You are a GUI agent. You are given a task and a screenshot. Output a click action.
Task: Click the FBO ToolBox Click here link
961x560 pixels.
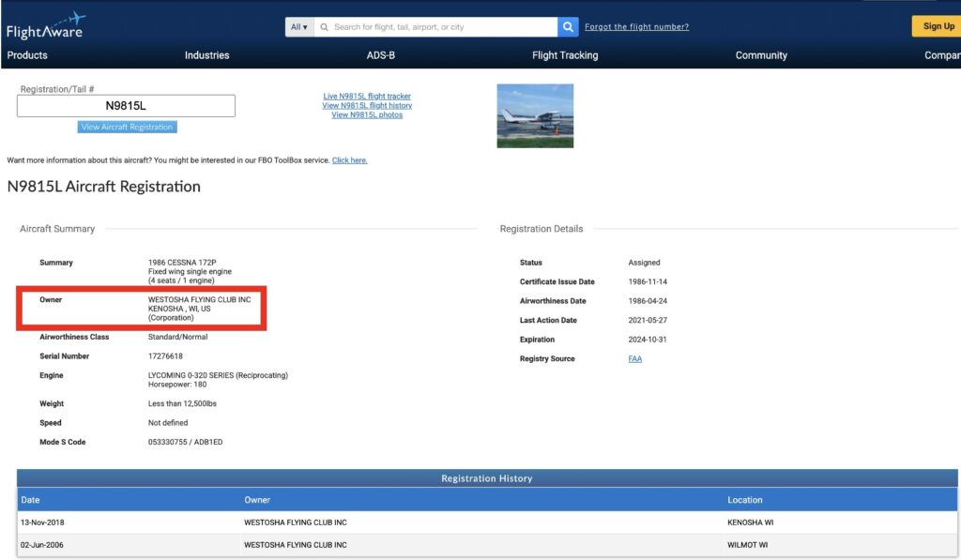[x=349, y=160]
